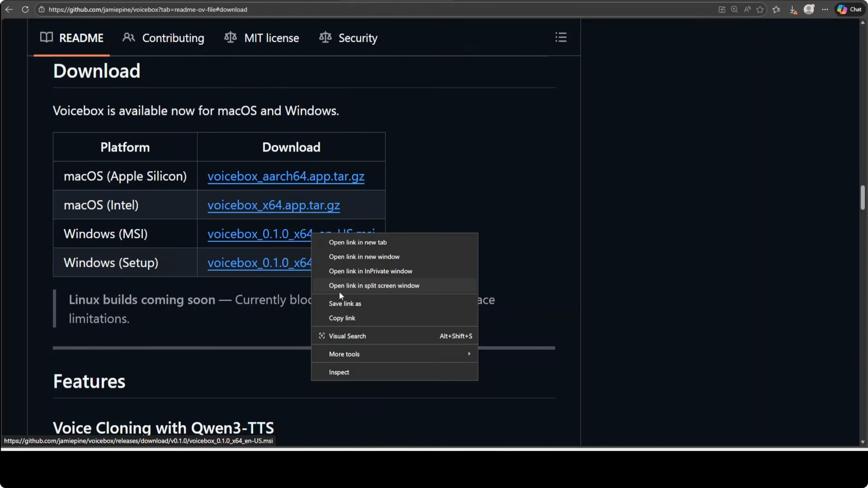Add page to favorites with star icon
The height and width of the screenshot is (488, 868).
pyautogui.click(x=760, y=9)
